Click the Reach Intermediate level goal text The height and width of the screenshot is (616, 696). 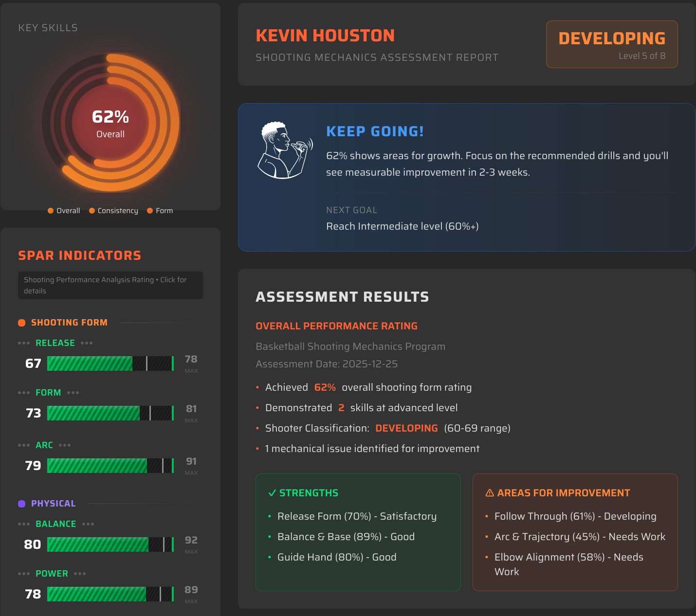(403, 226)
